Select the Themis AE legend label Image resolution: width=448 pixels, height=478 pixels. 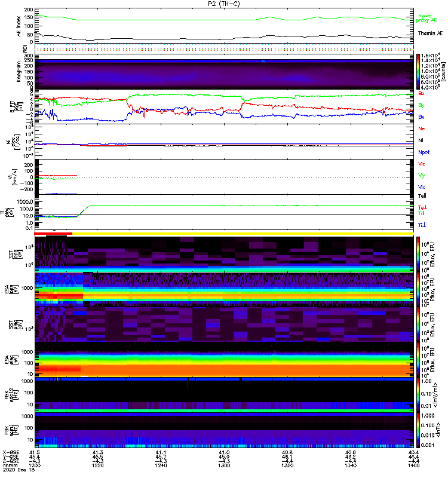(431, 33)
